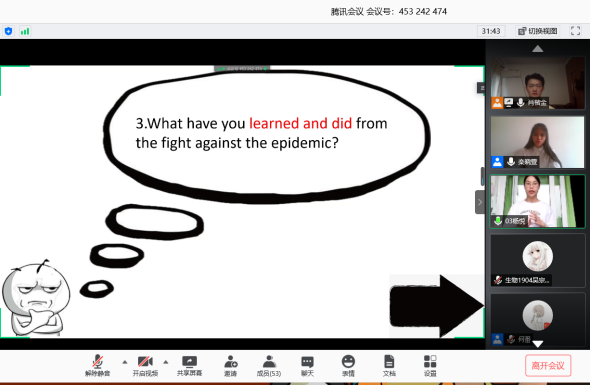The image size is (590, 385).
Task: Show previous participants with up arrow
Action: [x=538, y=49]
